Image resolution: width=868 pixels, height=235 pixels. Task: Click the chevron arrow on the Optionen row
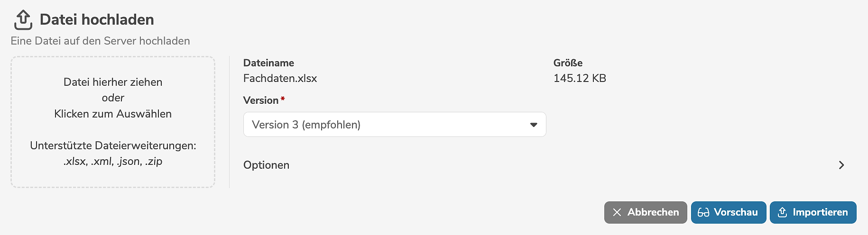click(x=841, y=165)
